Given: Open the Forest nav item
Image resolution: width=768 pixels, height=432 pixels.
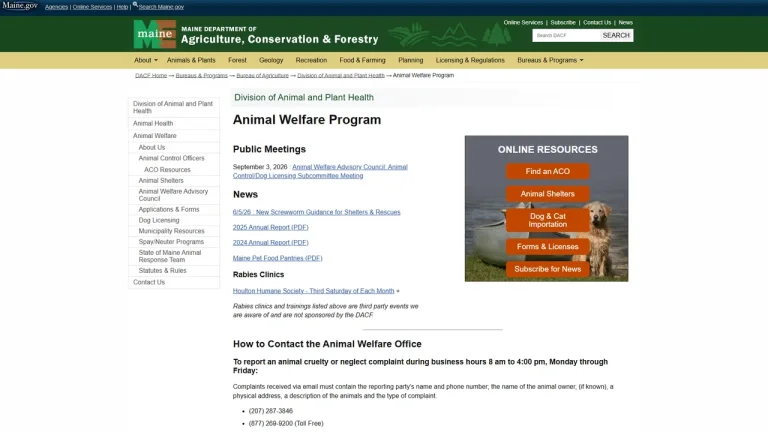Looking at the screenshot, I should click(237, 60).
